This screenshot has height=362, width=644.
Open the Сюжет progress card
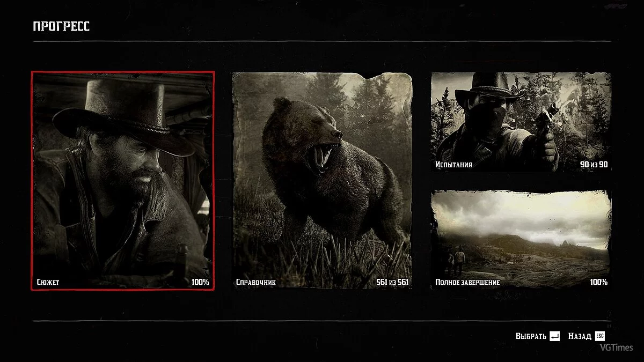click(x=122, y=180)
